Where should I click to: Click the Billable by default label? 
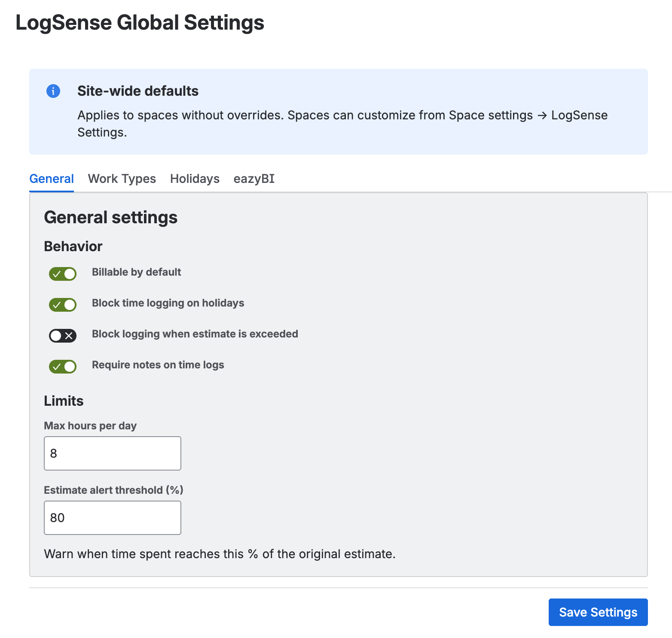point(136,272)
